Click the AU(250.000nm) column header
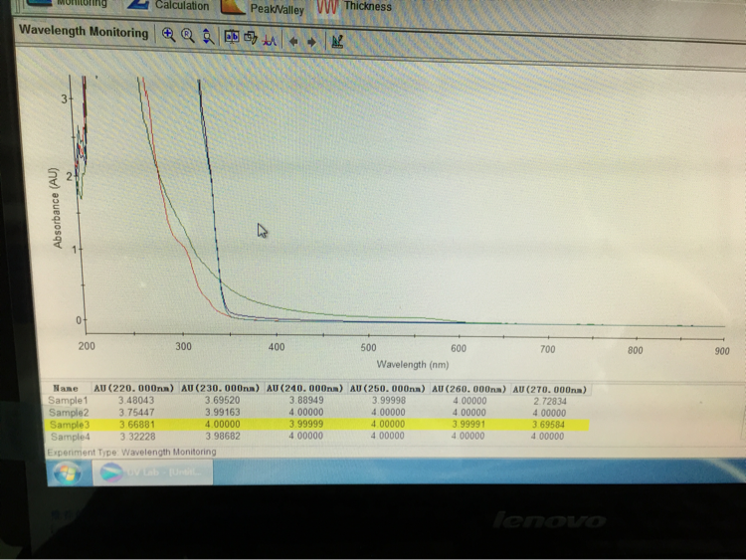This screenshot has width=746, height=560. point(387,389)
